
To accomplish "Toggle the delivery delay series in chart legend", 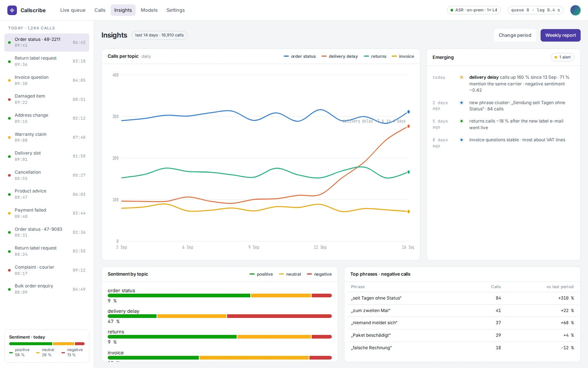I will tap(340, 56).
